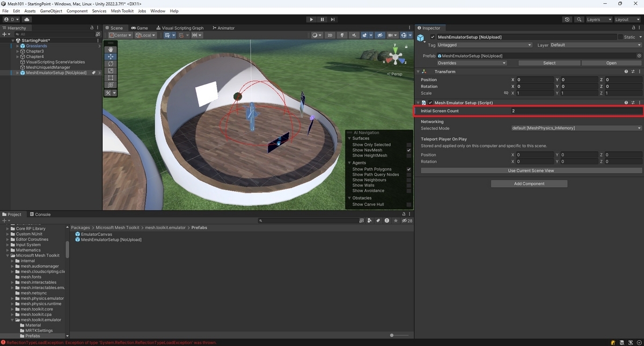Click the Prefab object picker circle

coord(639,56)
